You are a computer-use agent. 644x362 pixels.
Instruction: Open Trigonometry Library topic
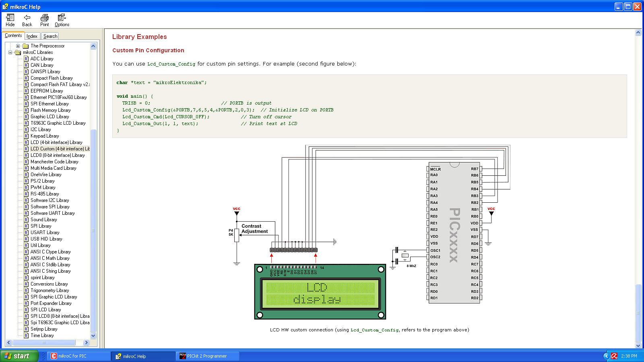tap(50, 290)
